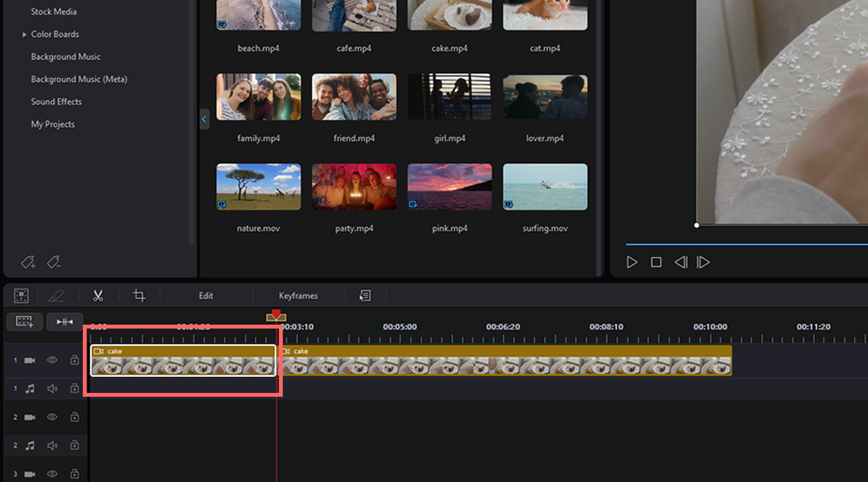
Task: Click the video track 3 camera icon
Action: click(30, 474)
